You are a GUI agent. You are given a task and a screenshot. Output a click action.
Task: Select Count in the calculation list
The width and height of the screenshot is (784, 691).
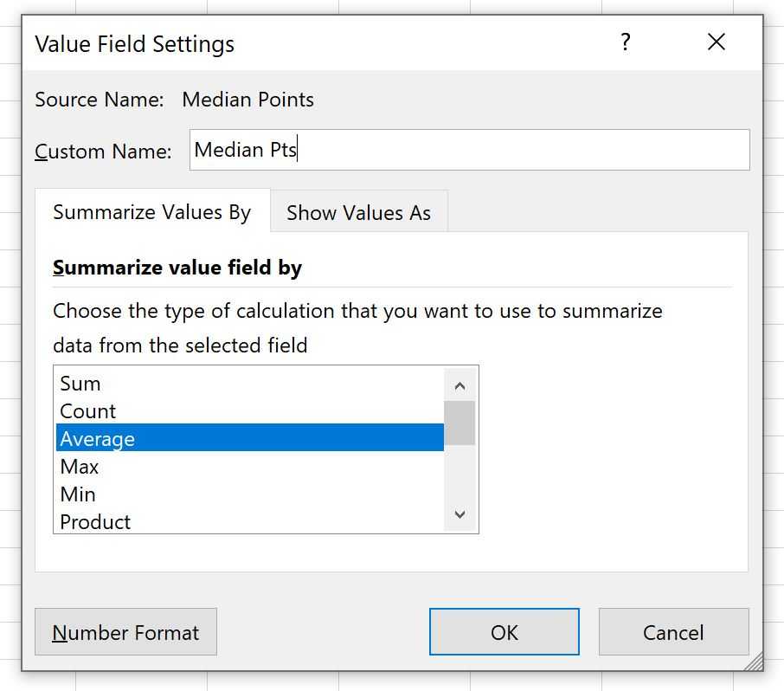tap(87, 411)
